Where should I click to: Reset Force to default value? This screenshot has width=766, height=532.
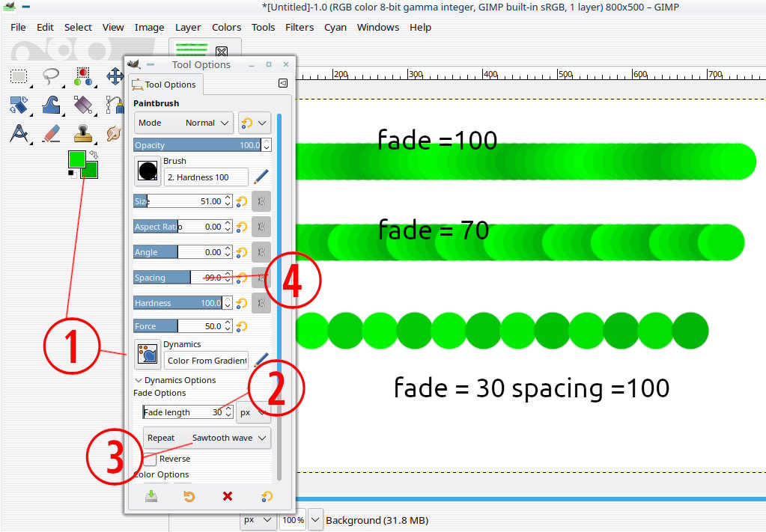click(x=241, y=326)
